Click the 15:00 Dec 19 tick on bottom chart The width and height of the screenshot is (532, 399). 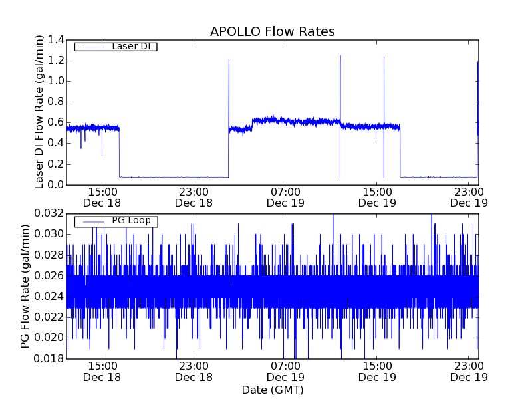pos(376,371)
